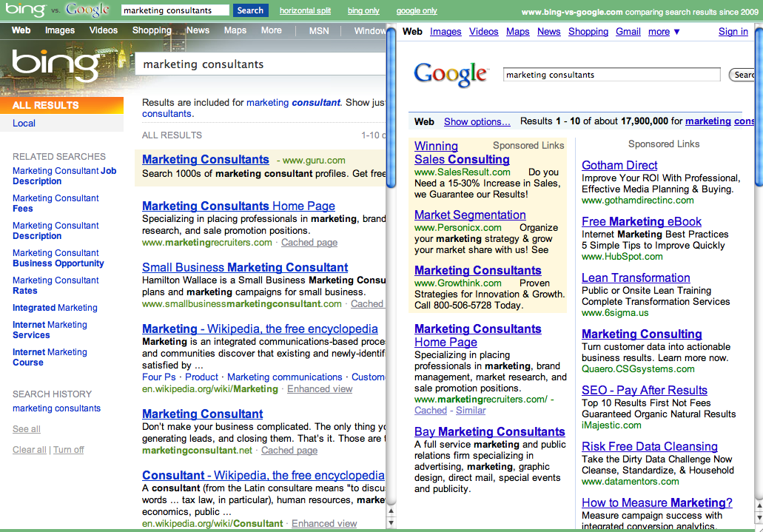Click the Bing pane scrollbar's down arrow
Screen dimensions: 763x532
[391, 522]
